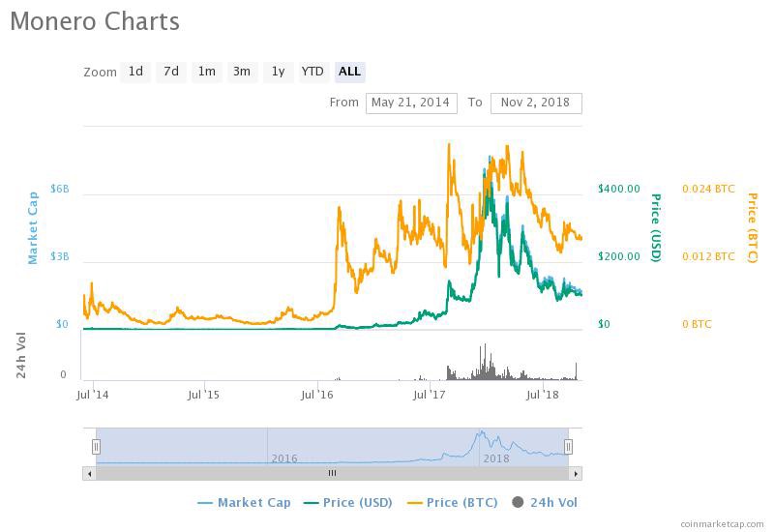
Task: Set zoom range to 1d
Action: tap(135, 72)
